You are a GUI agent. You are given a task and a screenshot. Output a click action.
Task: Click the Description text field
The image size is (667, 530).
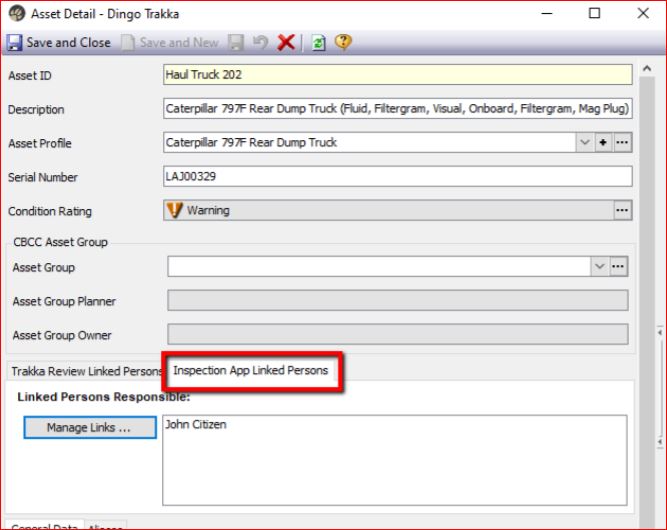[x=397, y=109]
